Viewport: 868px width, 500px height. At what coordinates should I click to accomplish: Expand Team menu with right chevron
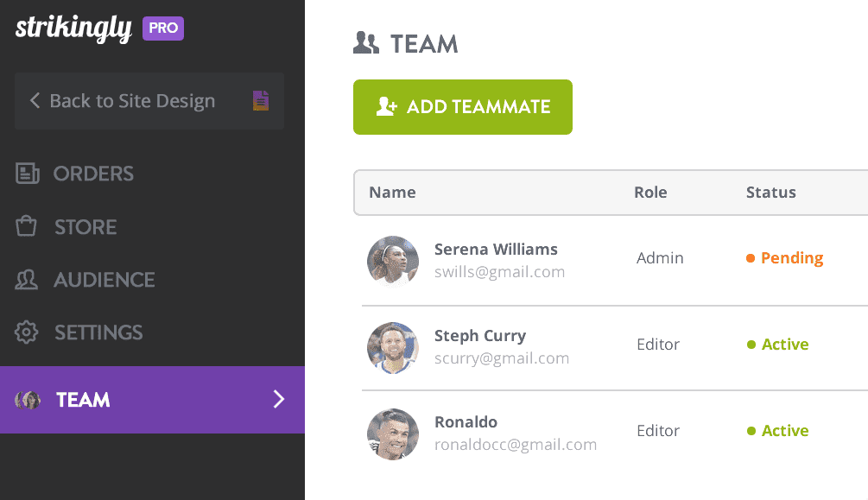click(x=278, y=399)
